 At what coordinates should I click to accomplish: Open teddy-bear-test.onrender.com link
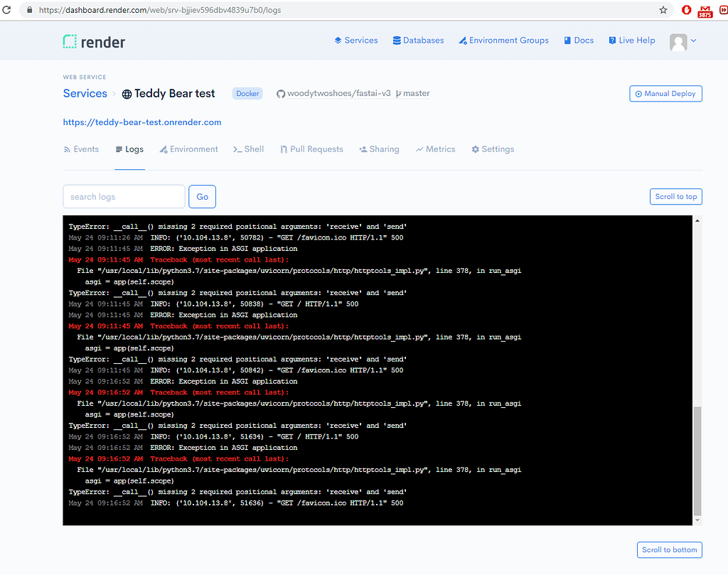coord(141,122)
